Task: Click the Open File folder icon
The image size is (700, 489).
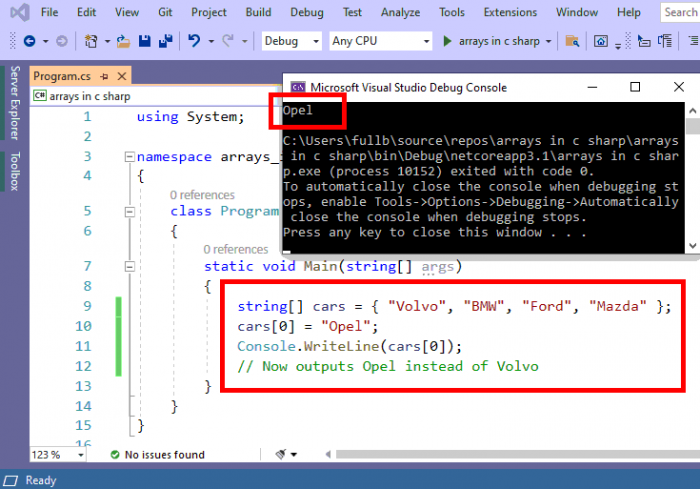Action: [x=123, y=41]
